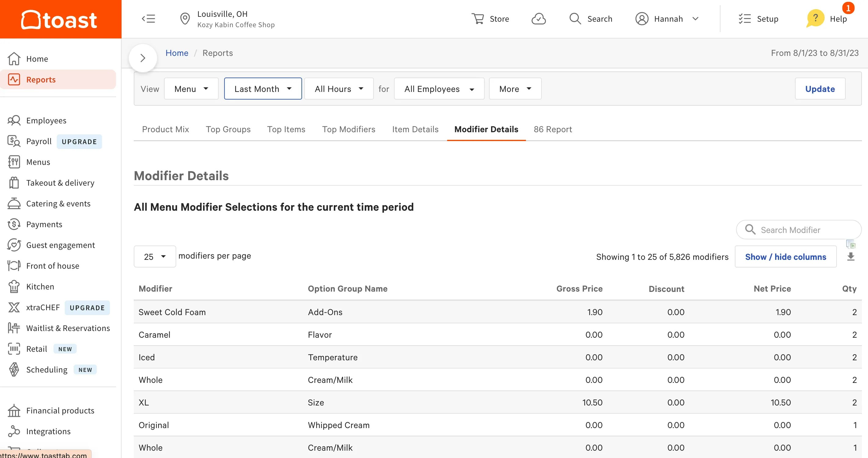
Task: Click the location pin icon
Action: tap(185, 19)
